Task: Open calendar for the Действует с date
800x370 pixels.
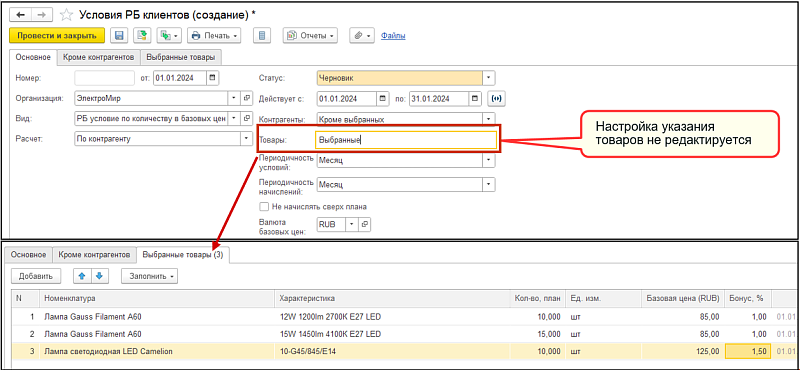Action: click(x=383, y=98)
